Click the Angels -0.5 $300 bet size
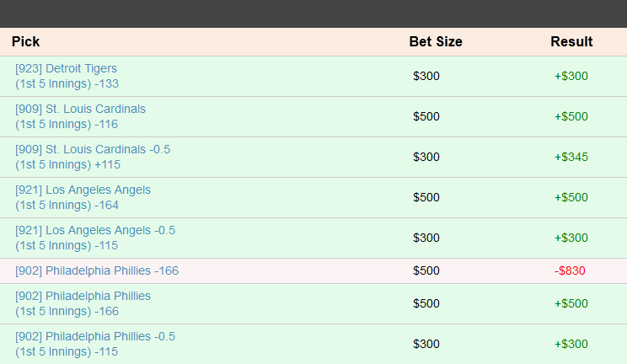The height and width of the screenshot is (364, 627). (426, 238)
